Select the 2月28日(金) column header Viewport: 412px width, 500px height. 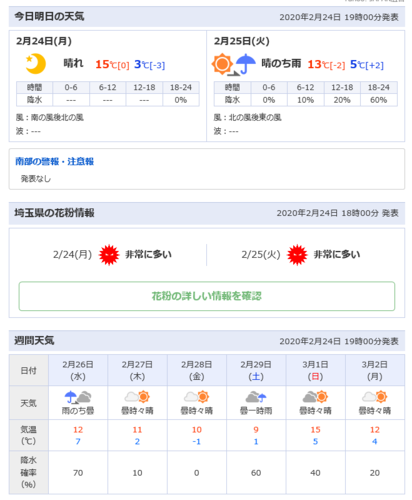(197, 370)
